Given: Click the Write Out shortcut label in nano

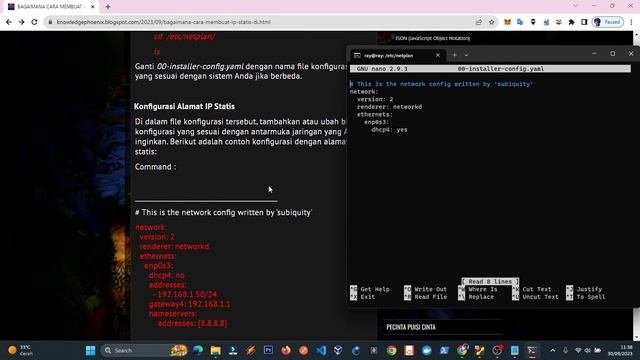Looking at the screenshot, I should pyautogui.click(x=431, y=289).
